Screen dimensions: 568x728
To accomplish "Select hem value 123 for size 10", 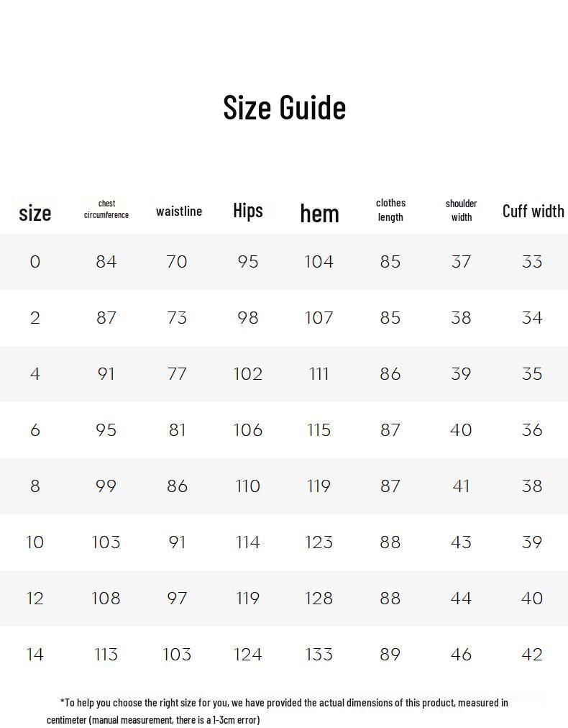I will [319, 542].
